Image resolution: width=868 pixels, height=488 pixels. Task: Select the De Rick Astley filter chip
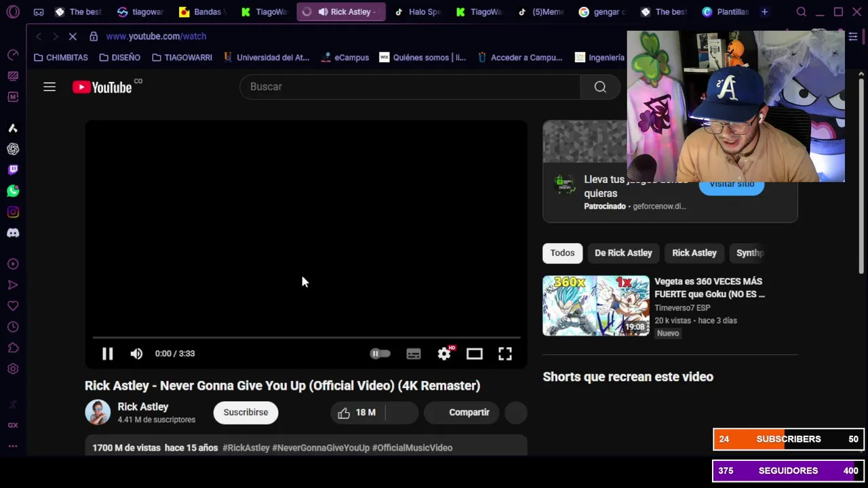coord(623,253)
